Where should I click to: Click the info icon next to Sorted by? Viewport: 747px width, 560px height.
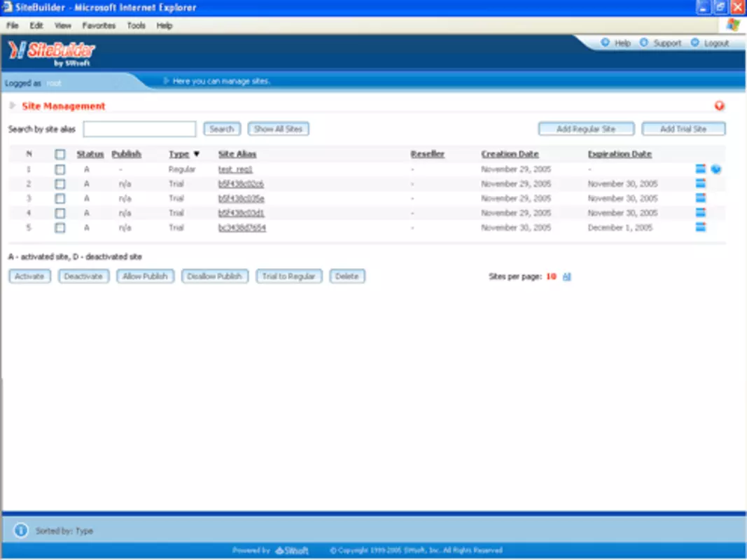coord(20,530)
